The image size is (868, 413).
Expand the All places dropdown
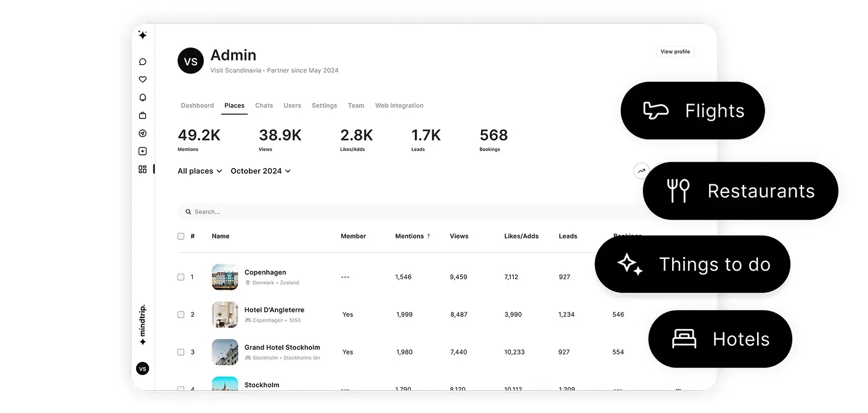coord(200,171)
